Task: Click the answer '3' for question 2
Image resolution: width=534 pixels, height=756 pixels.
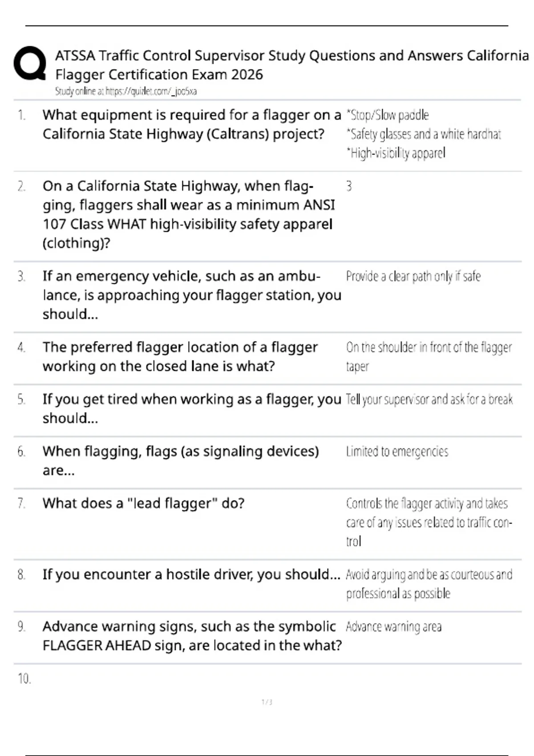Action: [349, 186]
